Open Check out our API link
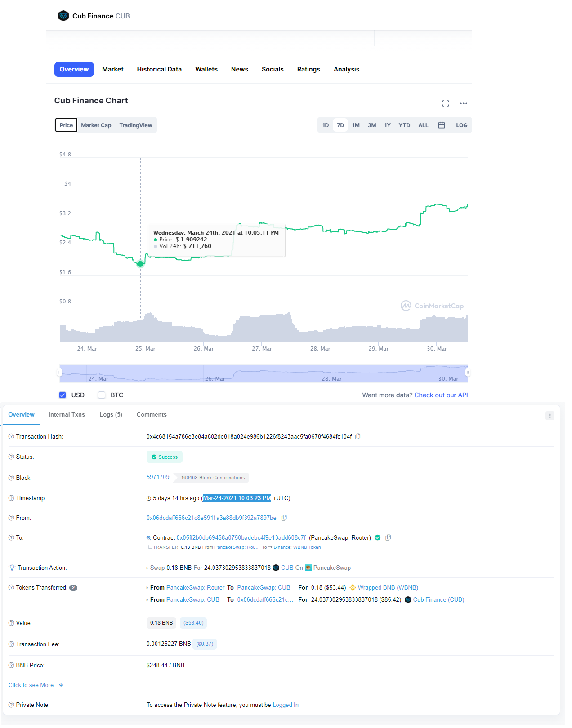Screen dimensions: 572x728 coord(441,395)
